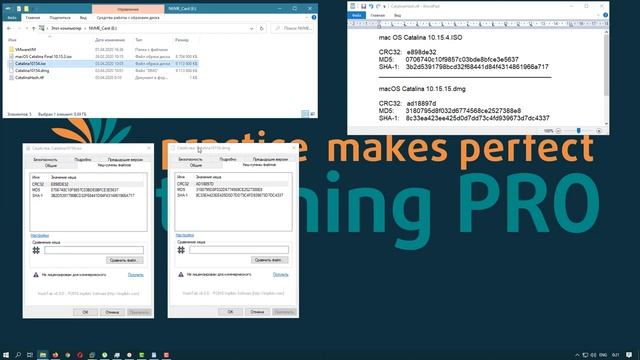This screenshot has width=640, height=360.
Task: Go up one folder level in Explorer
Action: coord(34,28)
